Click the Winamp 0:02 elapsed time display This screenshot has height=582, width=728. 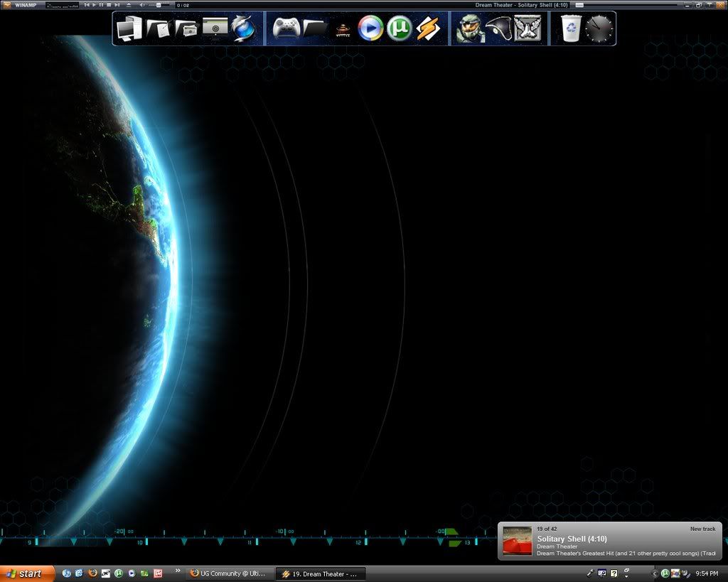(x=183, y=5)
